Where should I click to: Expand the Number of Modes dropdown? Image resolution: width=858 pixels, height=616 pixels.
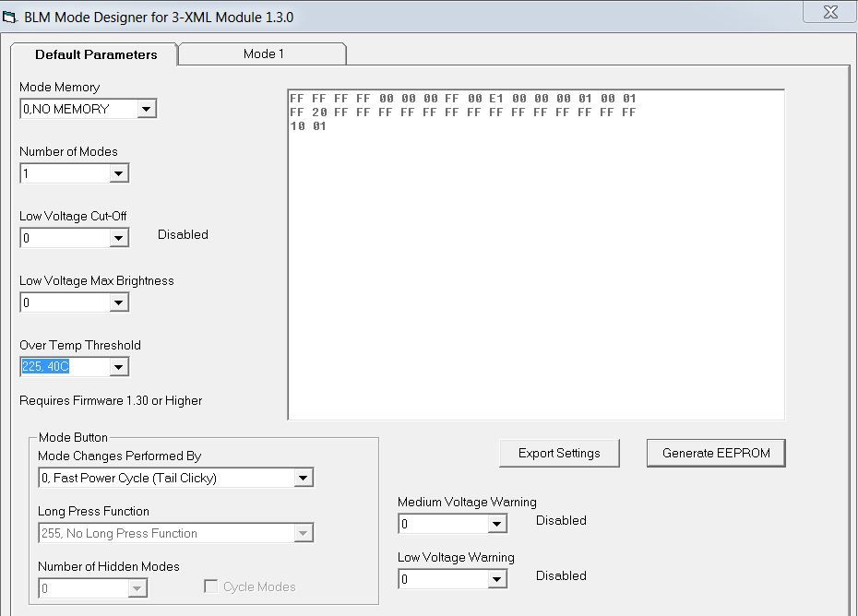point(118,173)
